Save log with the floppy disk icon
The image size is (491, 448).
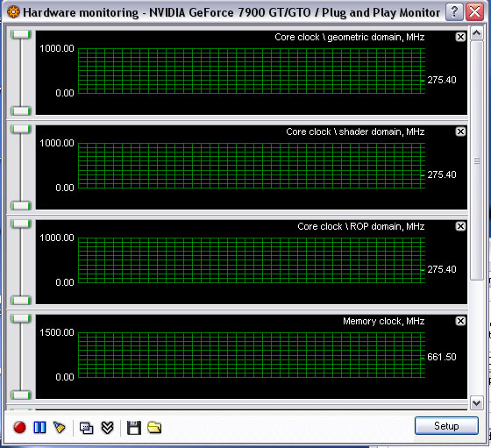click(134, 428)
